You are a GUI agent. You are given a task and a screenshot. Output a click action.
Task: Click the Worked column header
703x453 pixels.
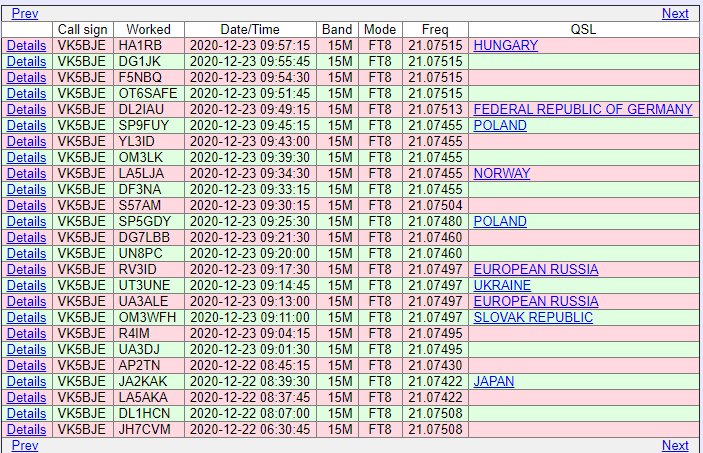click(148, 29)
